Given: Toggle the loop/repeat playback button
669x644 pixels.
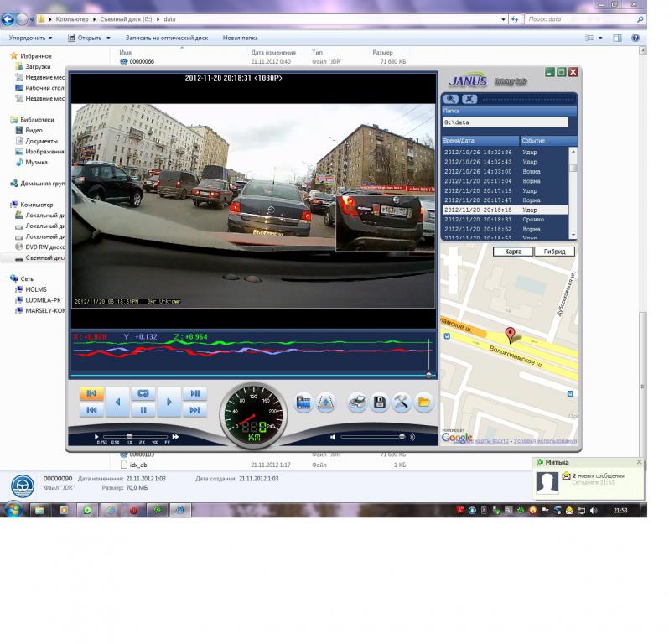Looking at the screenshot, I should (143, 393).
